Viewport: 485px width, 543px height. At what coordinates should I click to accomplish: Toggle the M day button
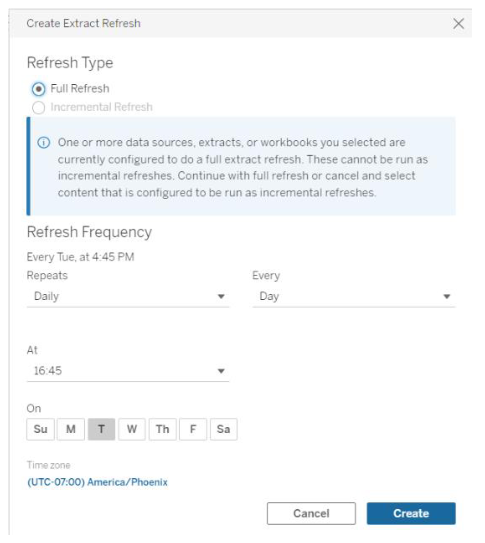point(71,429)
